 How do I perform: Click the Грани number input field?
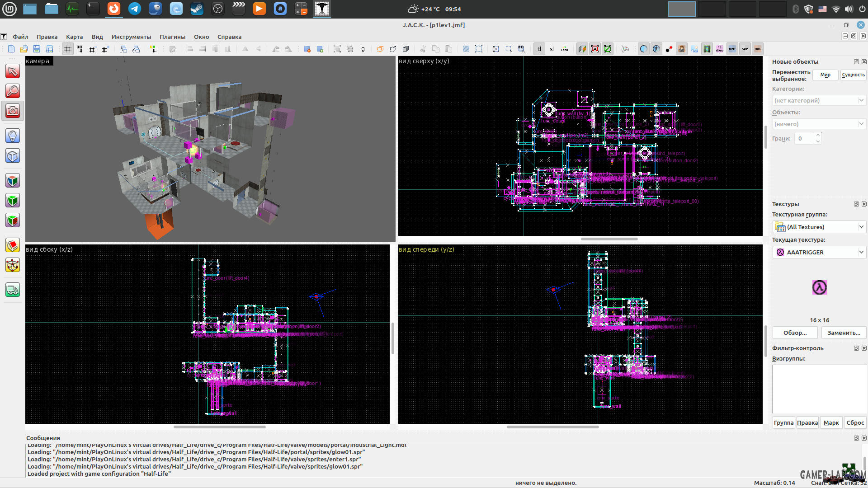[805, 139]
